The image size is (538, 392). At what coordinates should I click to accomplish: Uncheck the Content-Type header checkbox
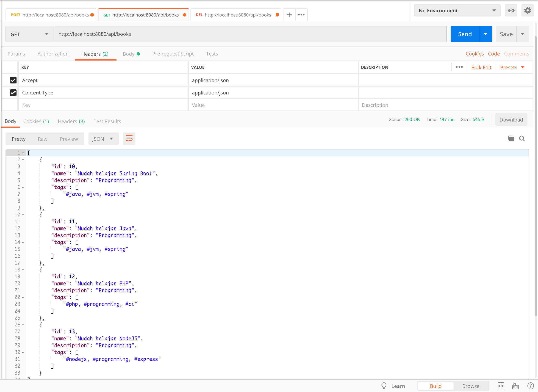pos(13,93)
